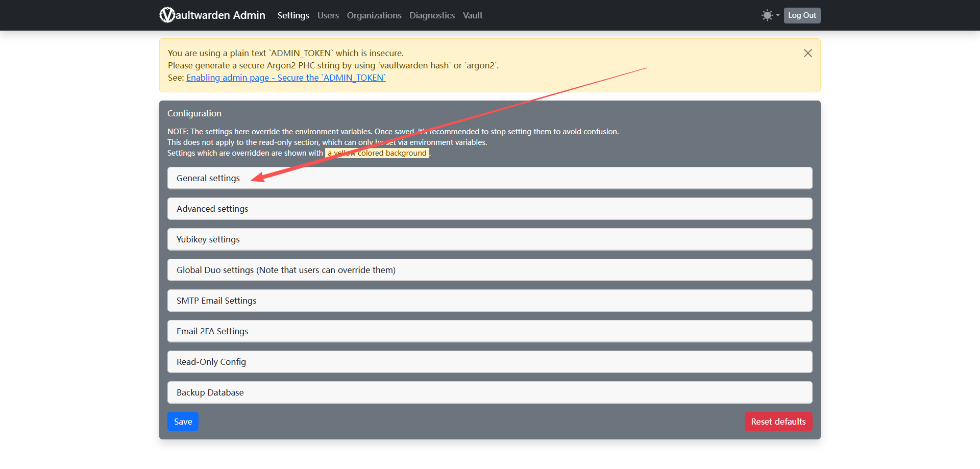This screenshot has height=469, width=980.
Task: Click the Vaultwarden logo icon
Action: click(167, 15)
